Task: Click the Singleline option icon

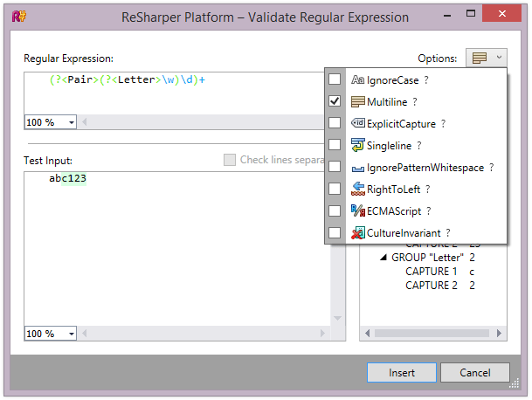Action: pyautogui.click(x=357, y=145)
